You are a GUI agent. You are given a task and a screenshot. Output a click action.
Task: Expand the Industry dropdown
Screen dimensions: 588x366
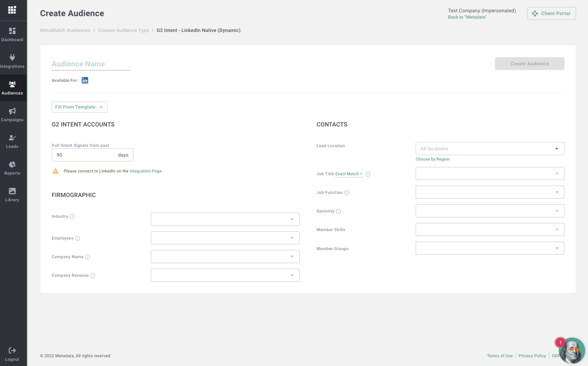point(225,219)
